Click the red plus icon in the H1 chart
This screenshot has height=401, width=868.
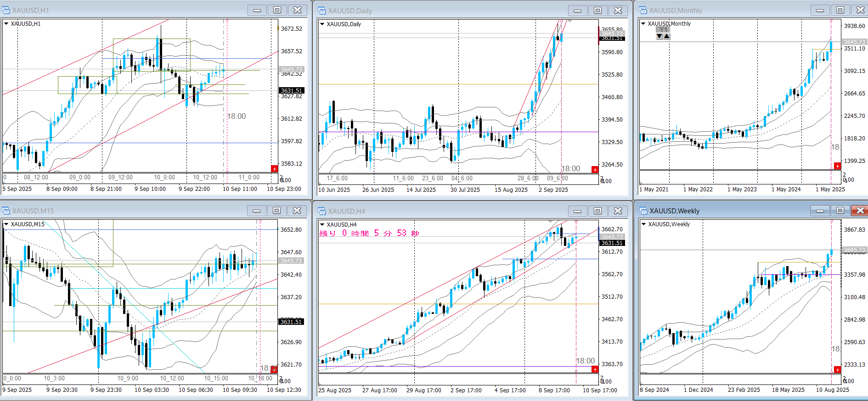[274, 169]
